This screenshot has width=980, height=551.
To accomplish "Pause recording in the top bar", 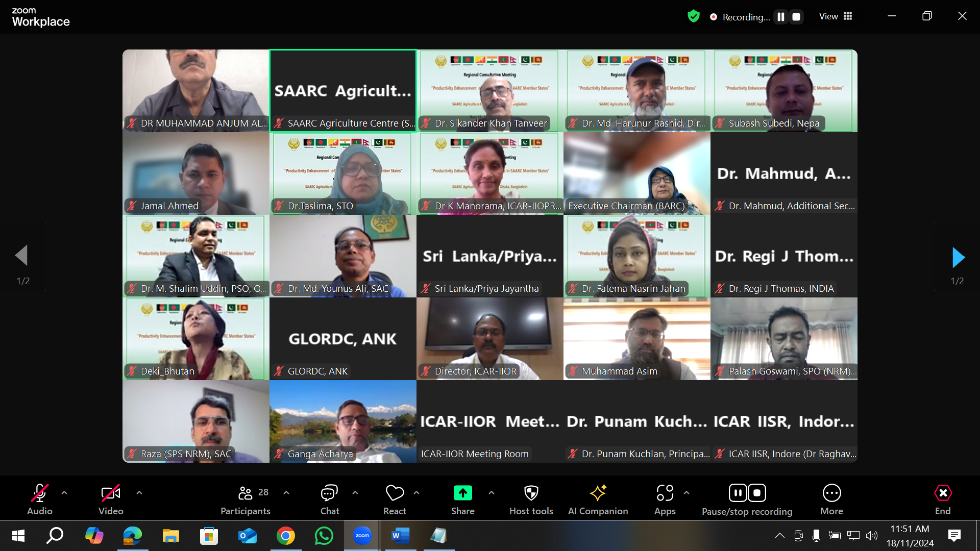I will click(x=780, y=17).
